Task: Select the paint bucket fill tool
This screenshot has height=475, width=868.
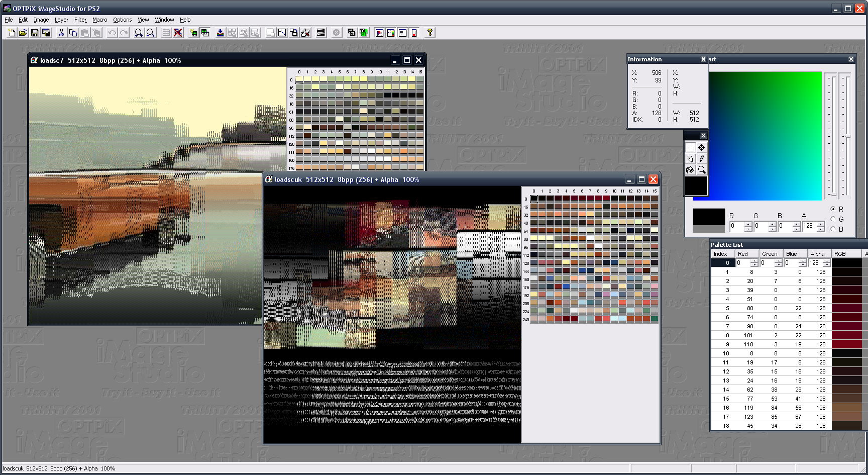Action: tap(690, 170)
